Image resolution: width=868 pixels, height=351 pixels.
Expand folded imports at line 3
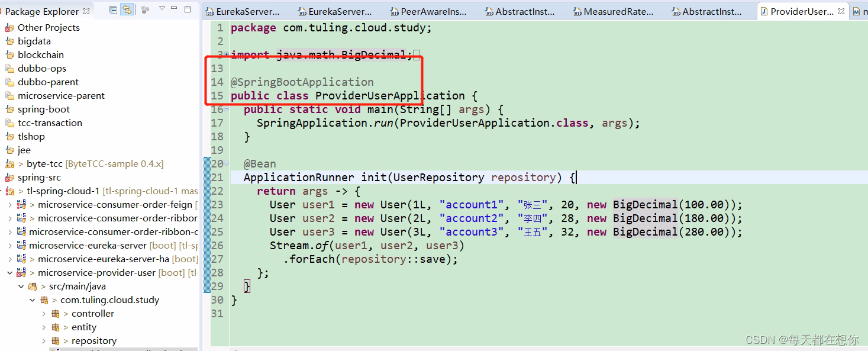point(227,55)
